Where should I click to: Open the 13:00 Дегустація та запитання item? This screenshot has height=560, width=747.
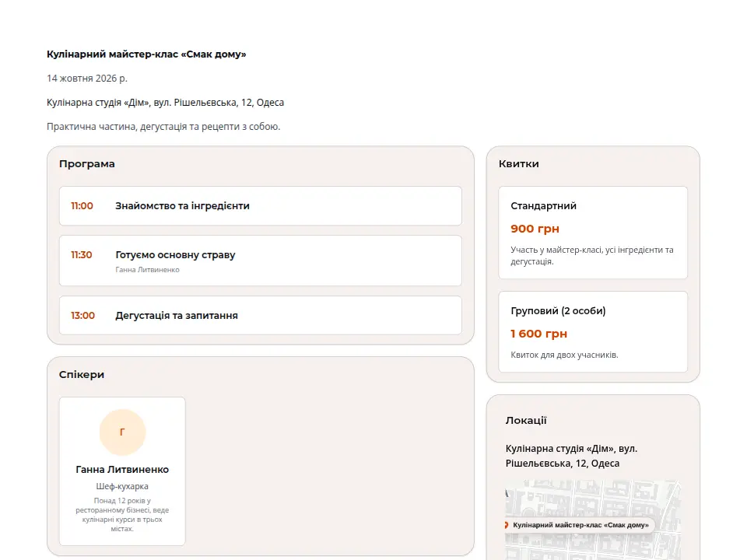tap(261, 315)
